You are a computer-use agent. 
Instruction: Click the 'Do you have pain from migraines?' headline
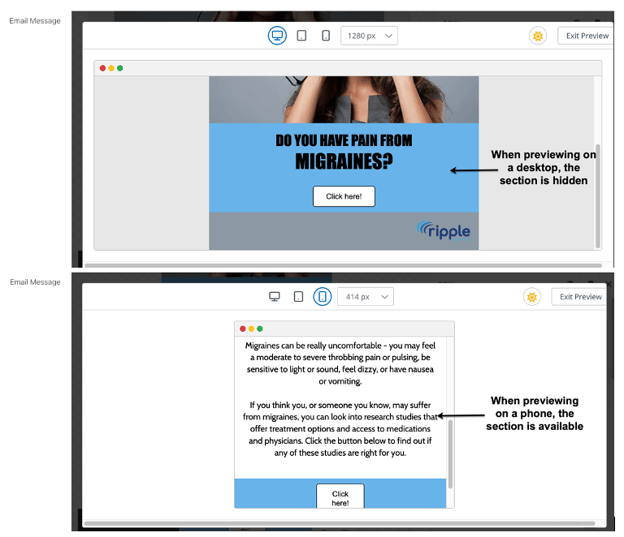(343, 151)
